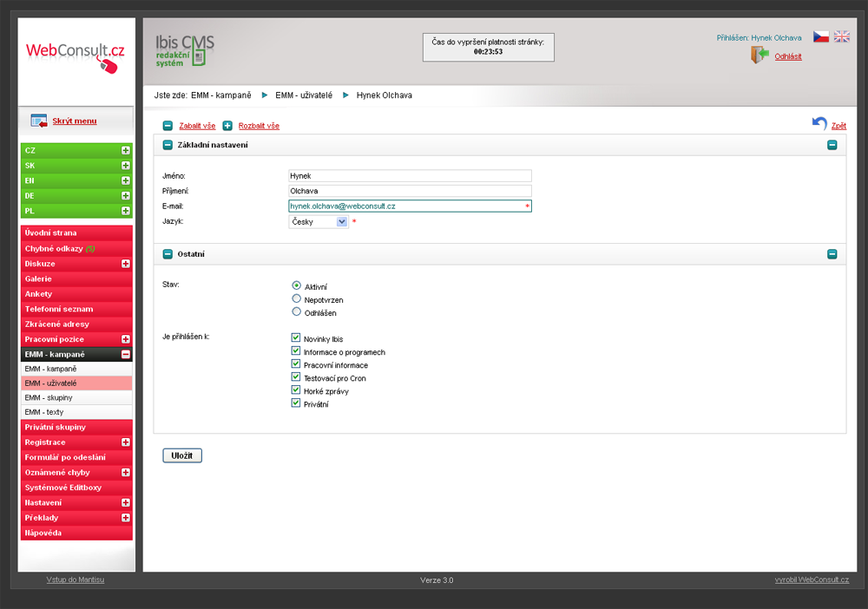Expand the Pracovní pozice menu
Viewport: 868px width, 609px height.
pos(126,339)
